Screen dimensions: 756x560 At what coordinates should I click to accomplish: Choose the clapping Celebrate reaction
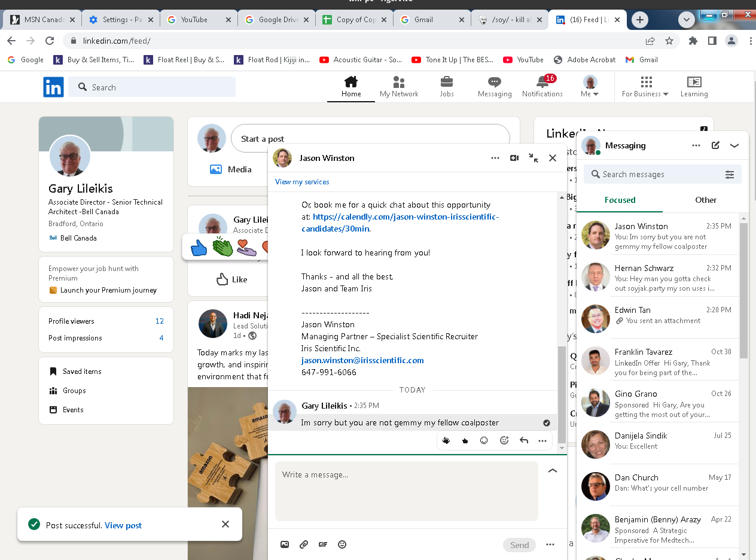coord(222,246)
